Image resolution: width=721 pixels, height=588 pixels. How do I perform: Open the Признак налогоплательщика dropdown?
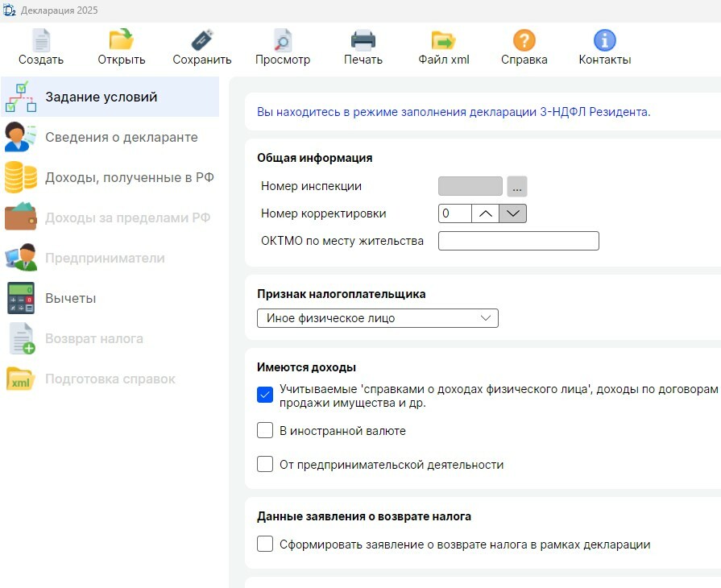click(487, 317)
